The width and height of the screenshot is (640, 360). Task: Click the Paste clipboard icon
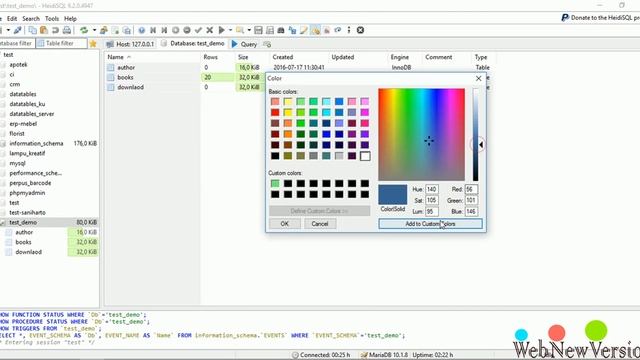click(44, 30)
